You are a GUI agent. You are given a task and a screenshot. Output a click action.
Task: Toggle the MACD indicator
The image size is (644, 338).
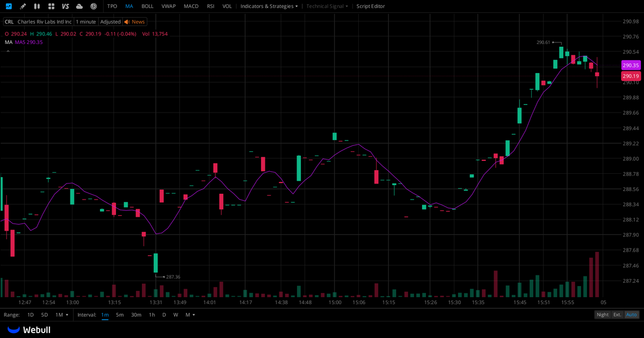191,6
